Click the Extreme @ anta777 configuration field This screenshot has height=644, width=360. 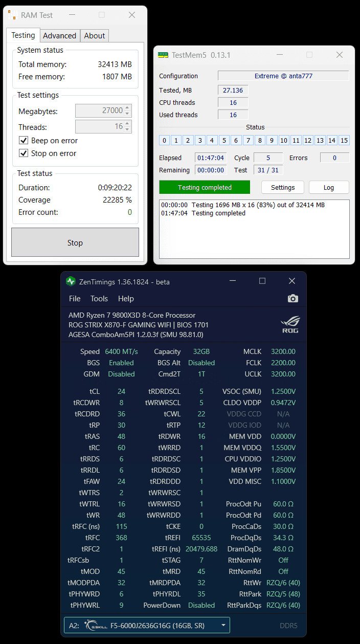(283, 76)
